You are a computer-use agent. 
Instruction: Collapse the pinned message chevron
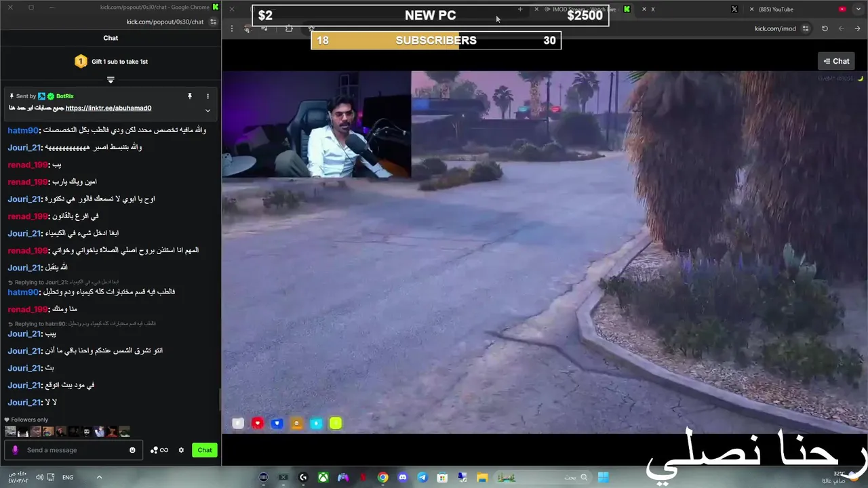tap(208, 110)
